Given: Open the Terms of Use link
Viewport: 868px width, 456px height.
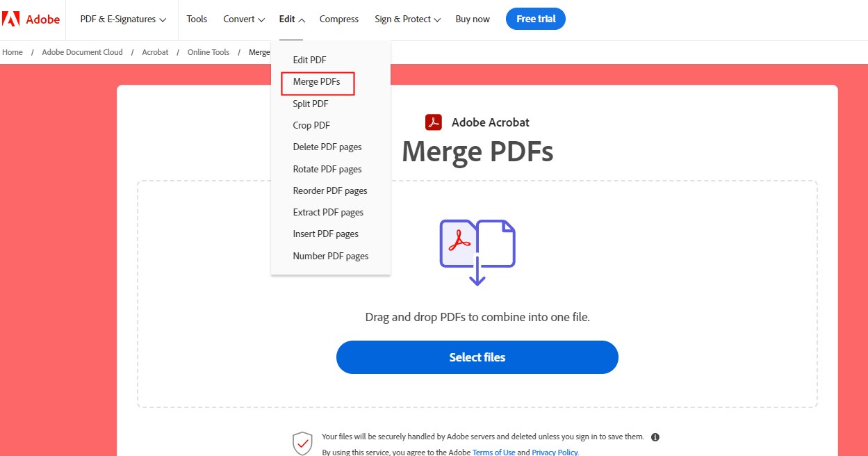Looking at the screenshot, I should pyautogui.click(x=494, y=452).
